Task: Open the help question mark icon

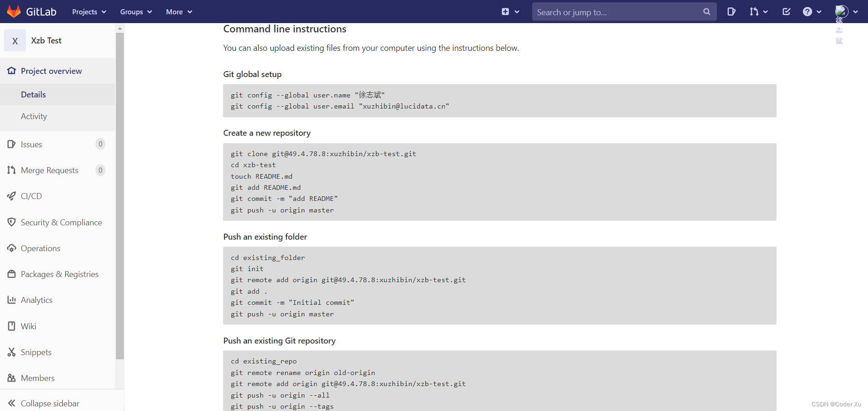Action: point(807,12)
